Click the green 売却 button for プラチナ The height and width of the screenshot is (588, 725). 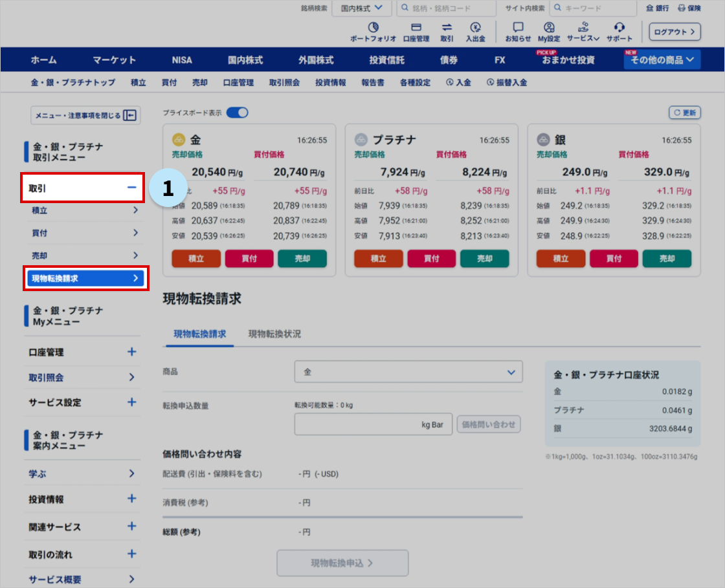point(485,259)
